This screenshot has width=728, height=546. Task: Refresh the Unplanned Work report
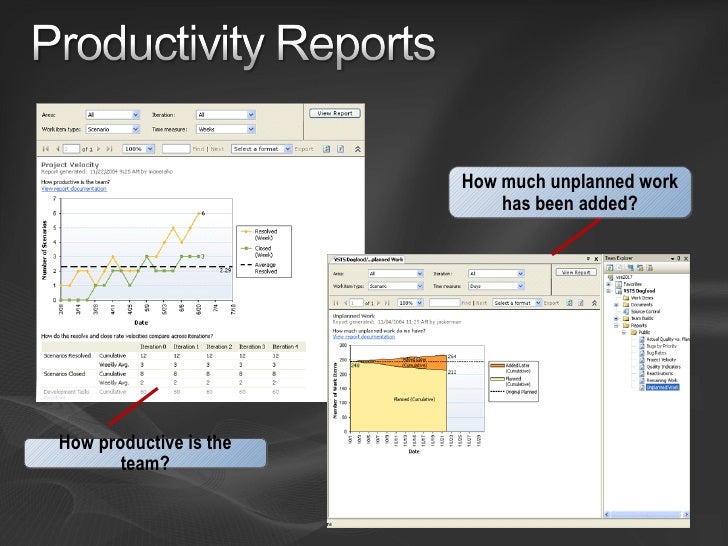pos(569,303)
